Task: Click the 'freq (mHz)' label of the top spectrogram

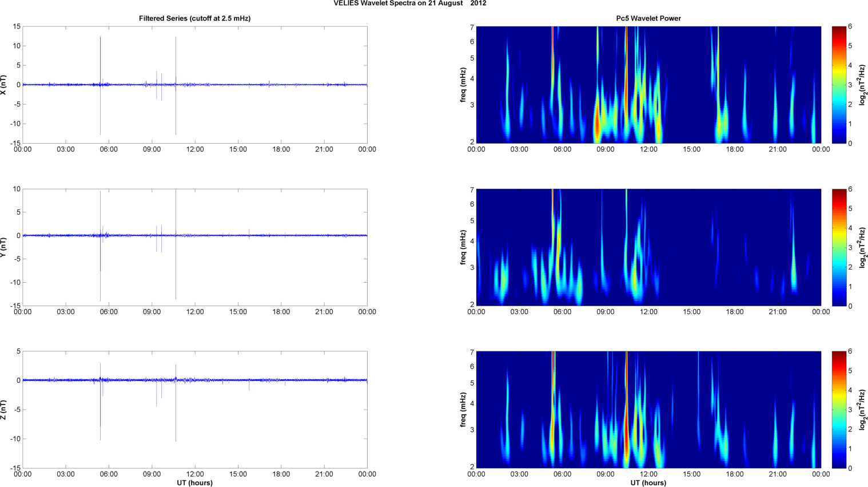Action: [463, 85]
